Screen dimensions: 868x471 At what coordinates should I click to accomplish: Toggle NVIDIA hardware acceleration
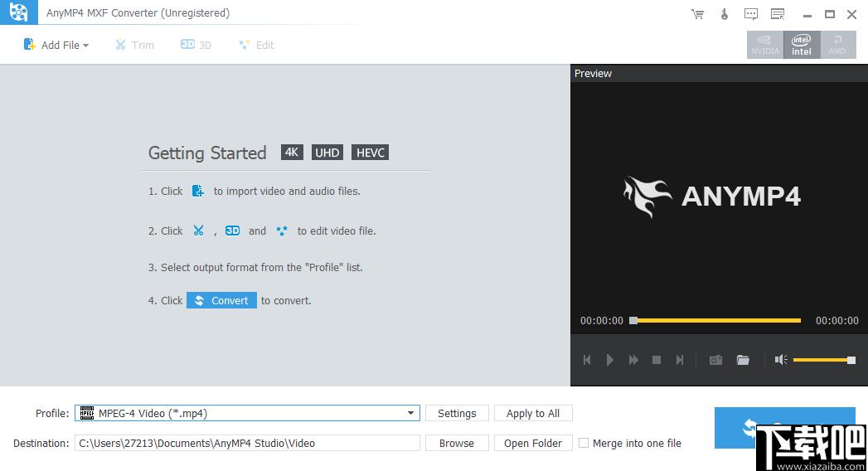[764, 45]
